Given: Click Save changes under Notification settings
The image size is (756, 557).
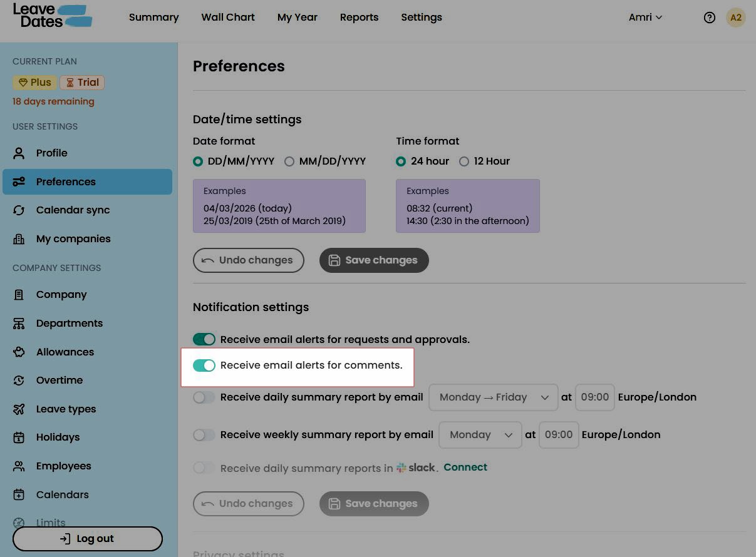Looking at the screenshot, I should point(374,504).
